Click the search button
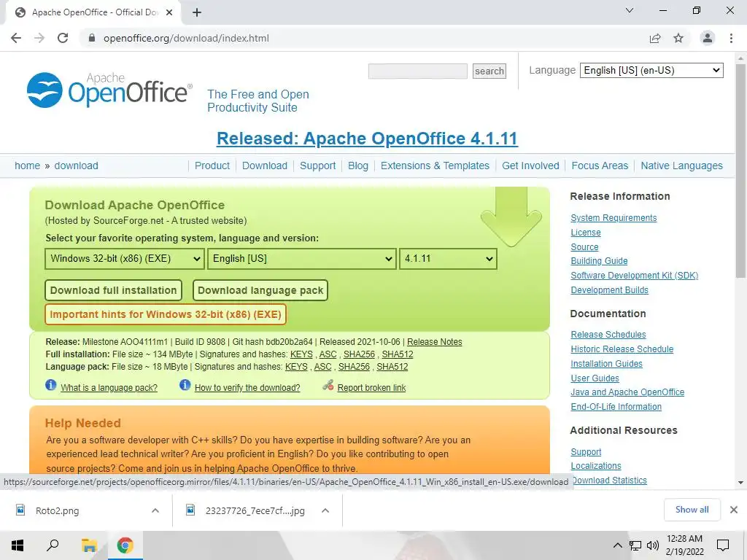 click(489, 71)
